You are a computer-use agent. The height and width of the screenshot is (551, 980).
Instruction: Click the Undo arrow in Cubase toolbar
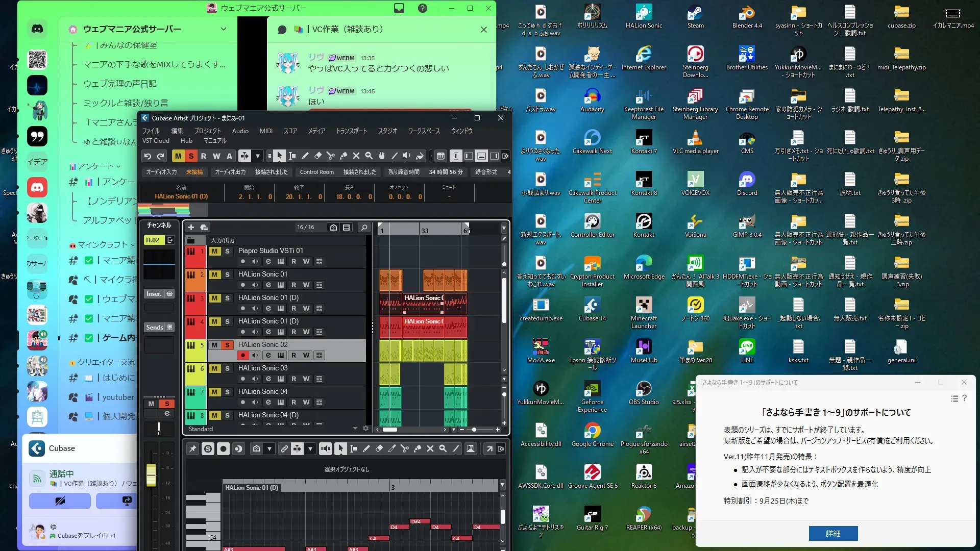pyautogui.click(x=148, y=156)
